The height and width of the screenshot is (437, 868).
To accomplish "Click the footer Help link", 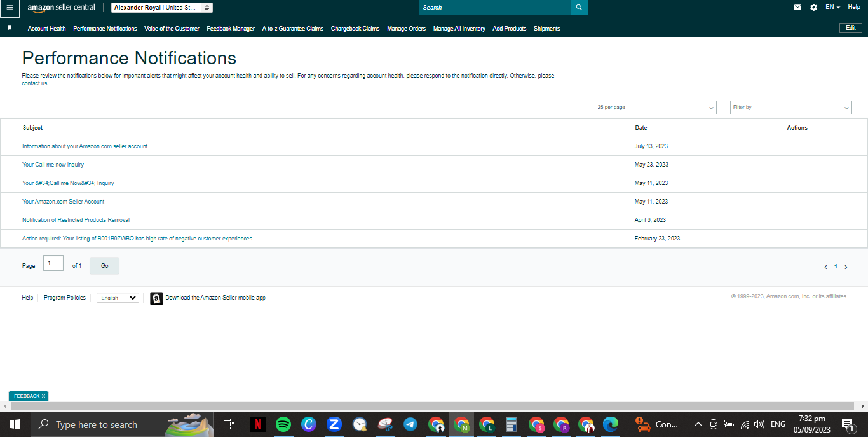I will point(27,298).
